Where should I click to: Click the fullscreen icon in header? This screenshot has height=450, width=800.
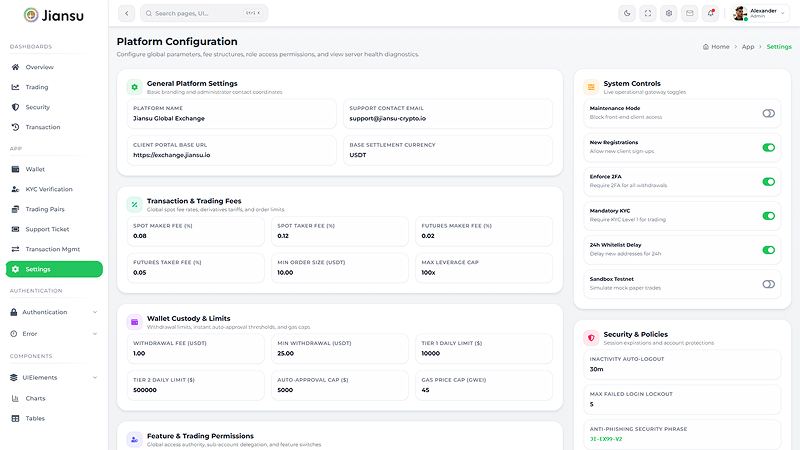[648, 13]
